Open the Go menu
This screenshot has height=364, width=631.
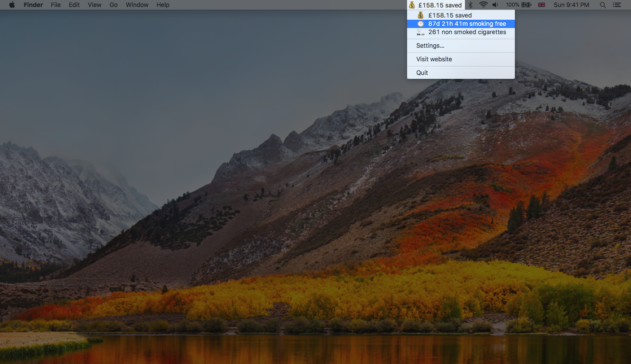click(113, 5)
